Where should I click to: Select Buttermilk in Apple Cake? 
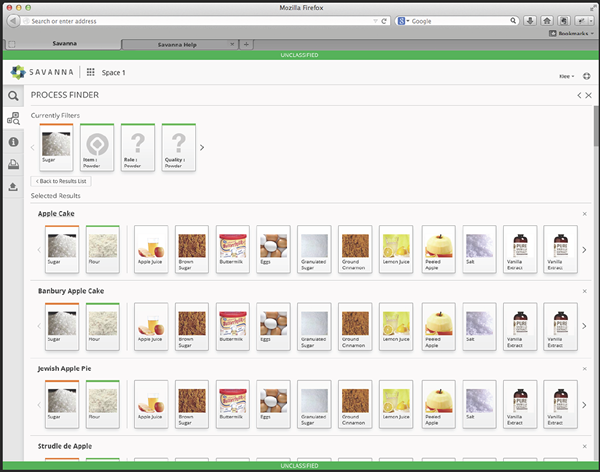point(233,249)
